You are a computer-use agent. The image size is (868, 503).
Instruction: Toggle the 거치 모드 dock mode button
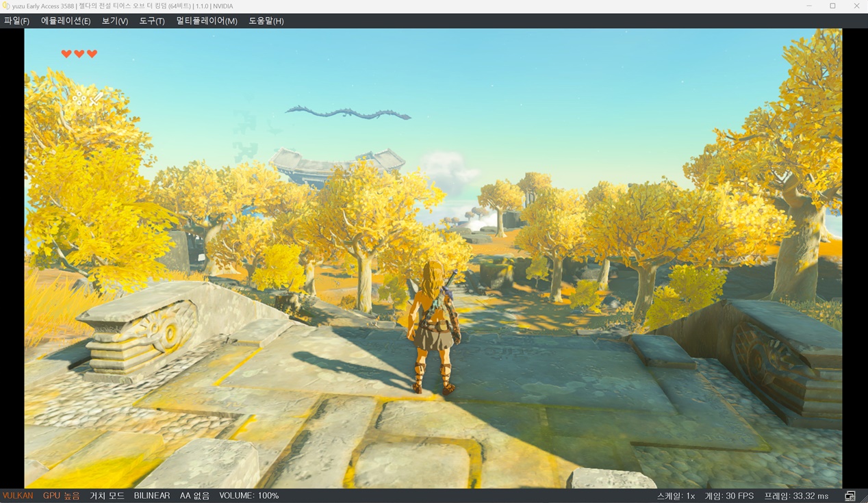pos(107,495)
